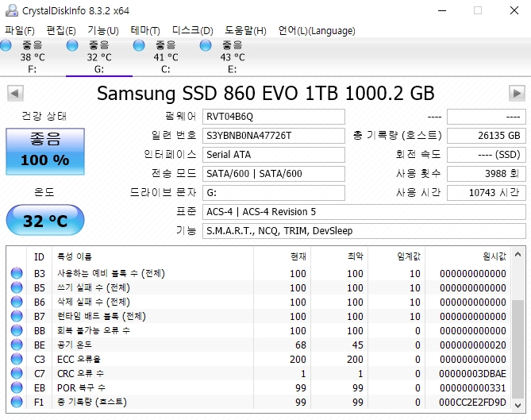Select the ECC 오류율 attribute name

79,359
